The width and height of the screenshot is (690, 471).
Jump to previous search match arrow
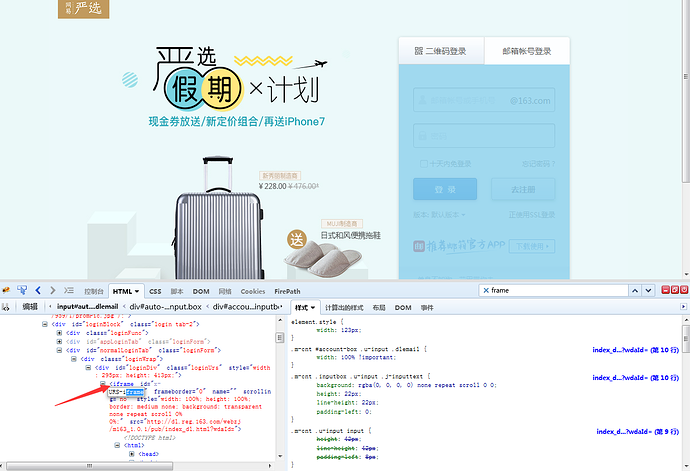pos(635,291)
